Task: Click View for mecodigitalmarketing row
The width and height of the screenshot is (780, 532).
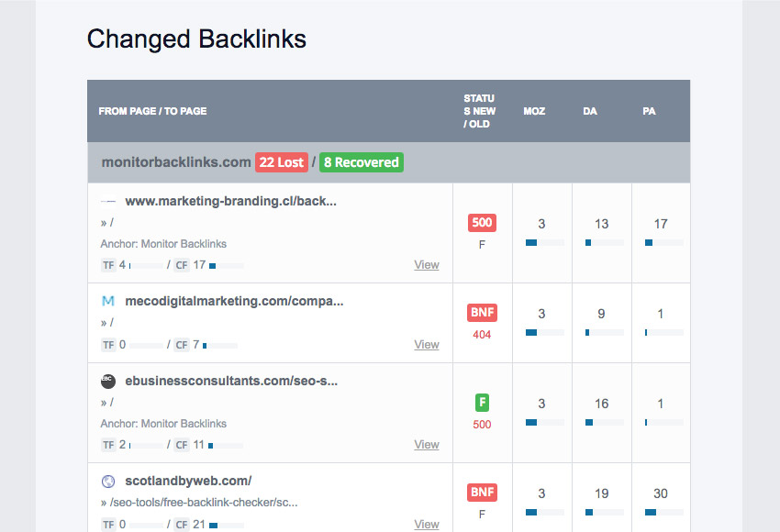Action: tap(427, 345)
